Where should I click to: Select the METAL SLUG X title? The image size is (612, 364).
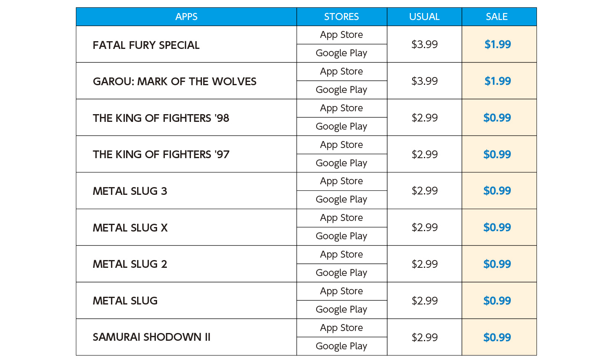[130, 228]
